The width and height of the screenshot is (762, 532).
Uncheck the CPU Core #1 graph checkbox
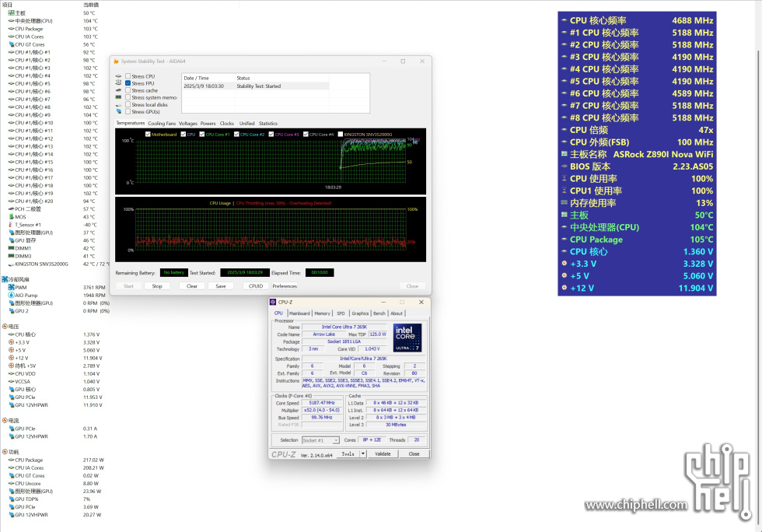pyautogui.click(x=202, y=135)
